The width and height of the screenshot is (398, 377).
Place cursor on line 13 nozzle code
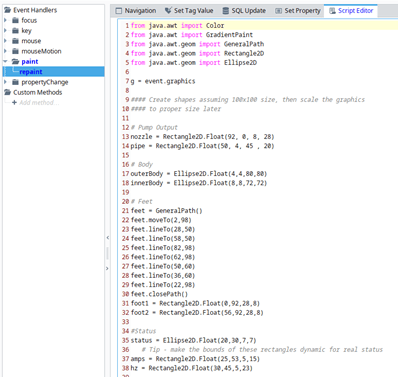[x=202, y=137]
